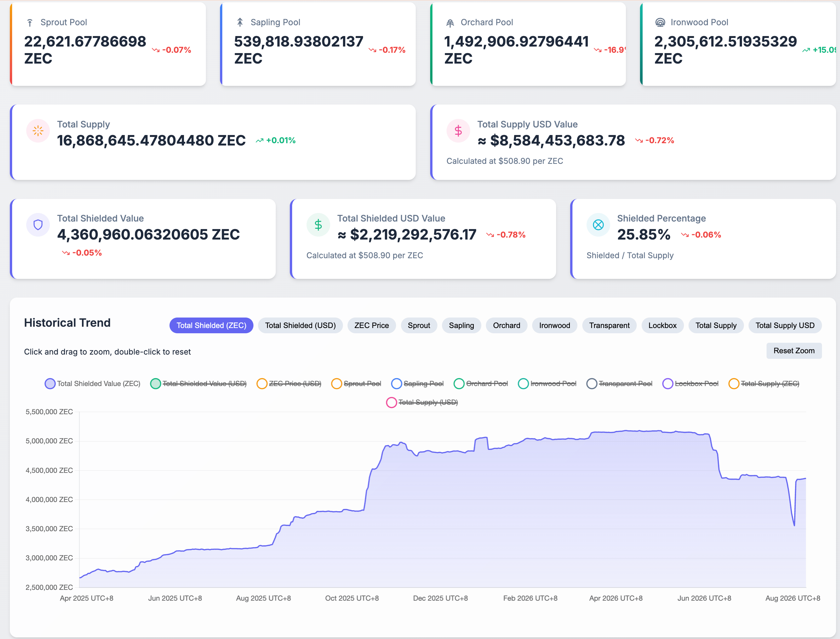The image size is (840, 639).
Task: Toggle Total Shielded Value (ZEC) legend series
Action: coord(92,383)
